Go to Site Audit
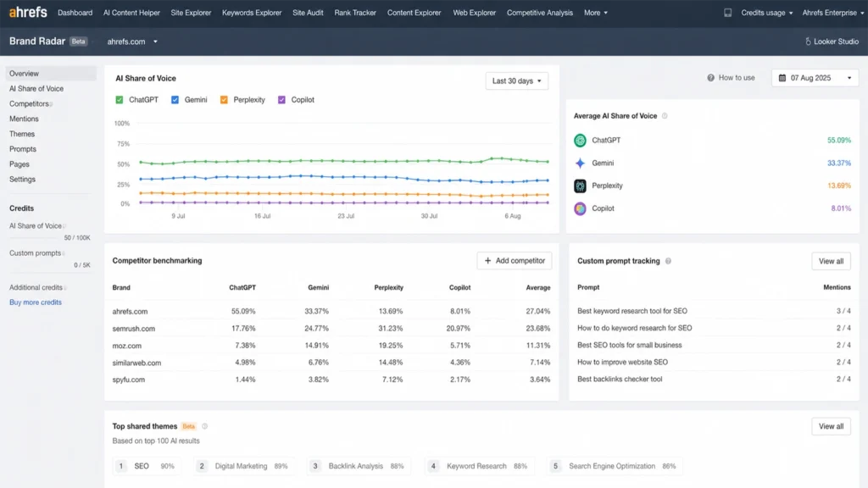Image resolution: width=868 pixels, height=488 pixels. [308, 13]
